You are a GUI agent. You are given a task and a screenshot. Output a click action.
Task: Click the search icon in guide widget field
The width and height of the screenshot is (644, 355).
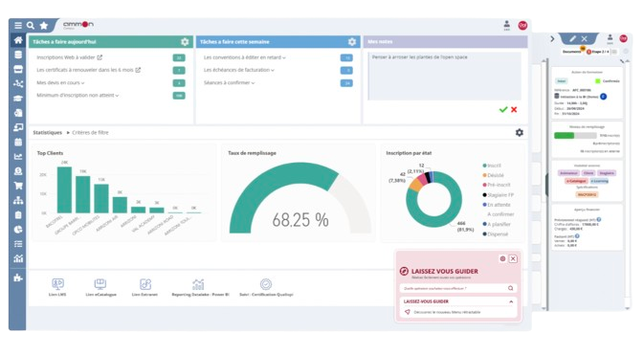point(511,288)
